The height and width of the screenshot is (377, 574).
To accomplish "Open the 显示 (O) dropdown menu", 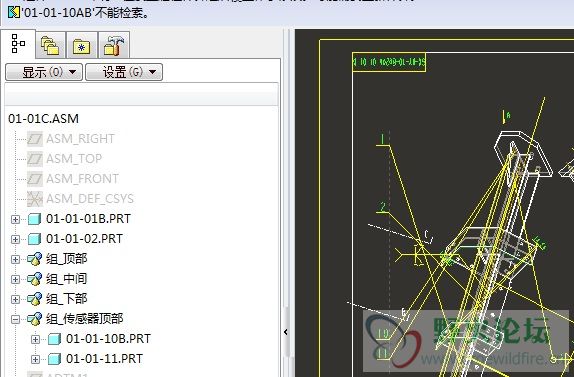I will pyautogui.click(x=44, y=72).
